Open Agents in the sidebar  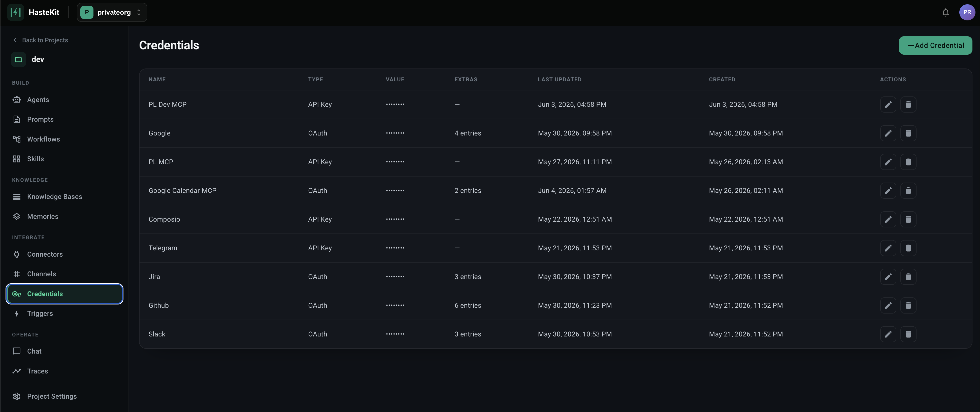65,100
